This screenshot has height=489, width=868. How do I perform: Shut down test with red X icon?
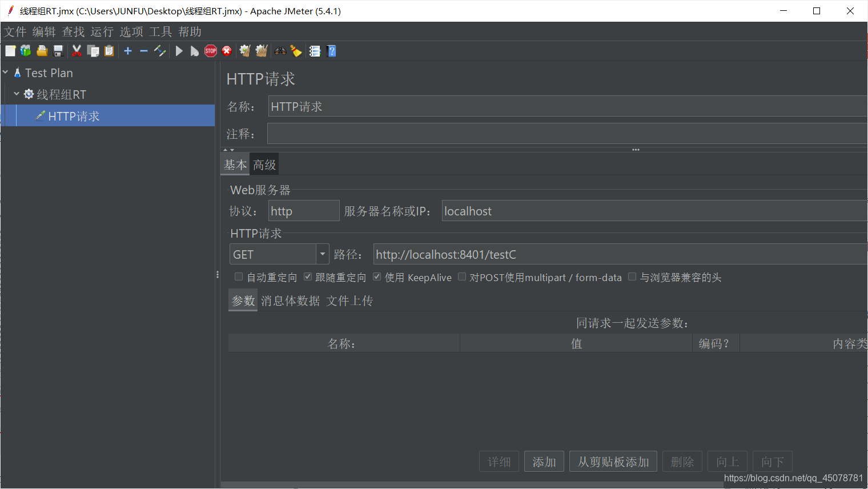point(227,51)
